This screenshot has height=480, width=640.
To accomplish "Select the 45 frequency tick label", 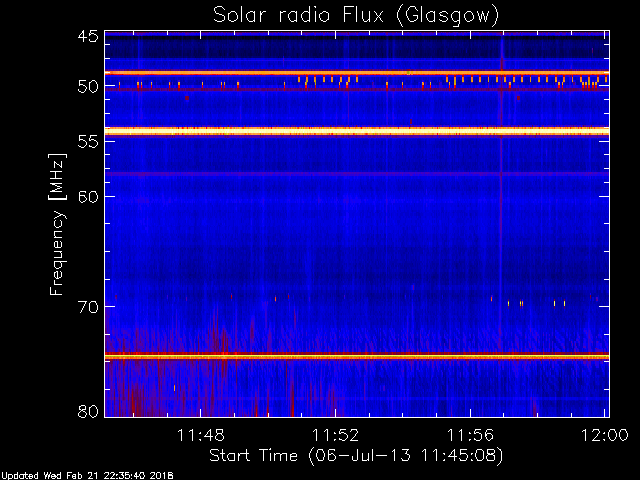I will point(88,36).
